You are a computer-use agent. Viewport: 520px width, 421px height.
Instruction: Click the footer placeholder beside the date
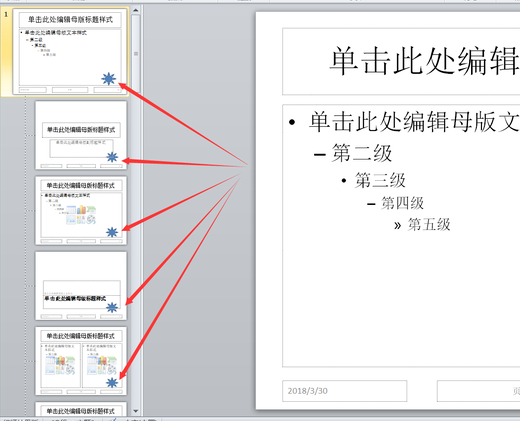(478, 391)
